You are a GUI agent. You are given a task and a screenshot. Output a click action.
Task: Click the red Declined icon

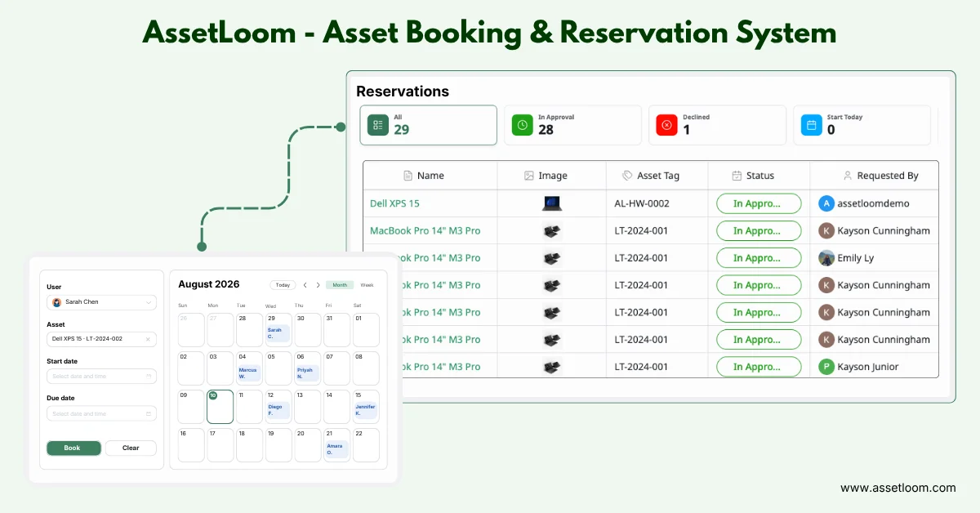tap(666, 125)
